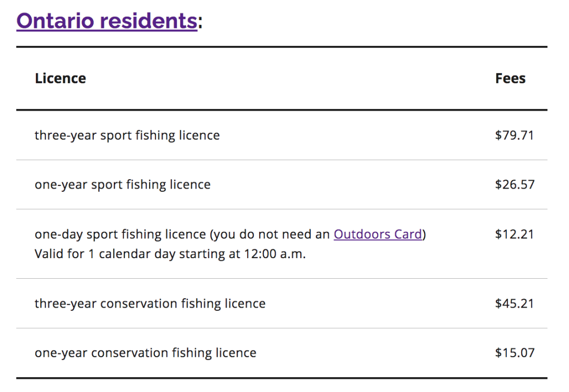Click the Licence column header
The height and width of the screenshot is (392, 569).
[60, 79]
